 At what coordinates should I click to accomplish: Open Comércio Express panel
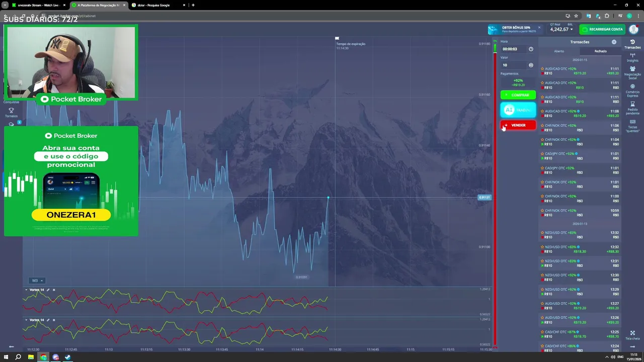(x=632, y=90)
